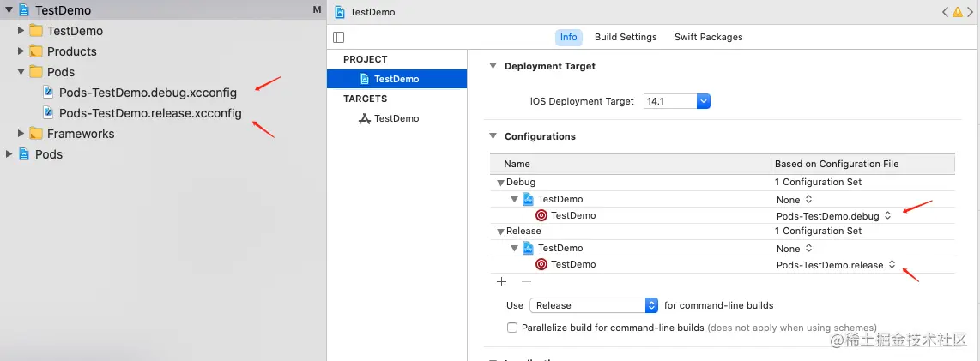Image resolution: width=980 pixels, height=361 pixels.
Task: Click '1 Configuration Set' in Release row
Action: tap(818, 231)
